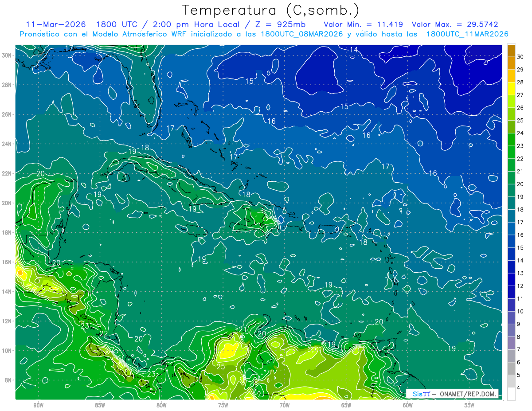
Task: Click the 'SisTT - ONAMET/REP.DOM.' credit box
Action: [452, 394]
